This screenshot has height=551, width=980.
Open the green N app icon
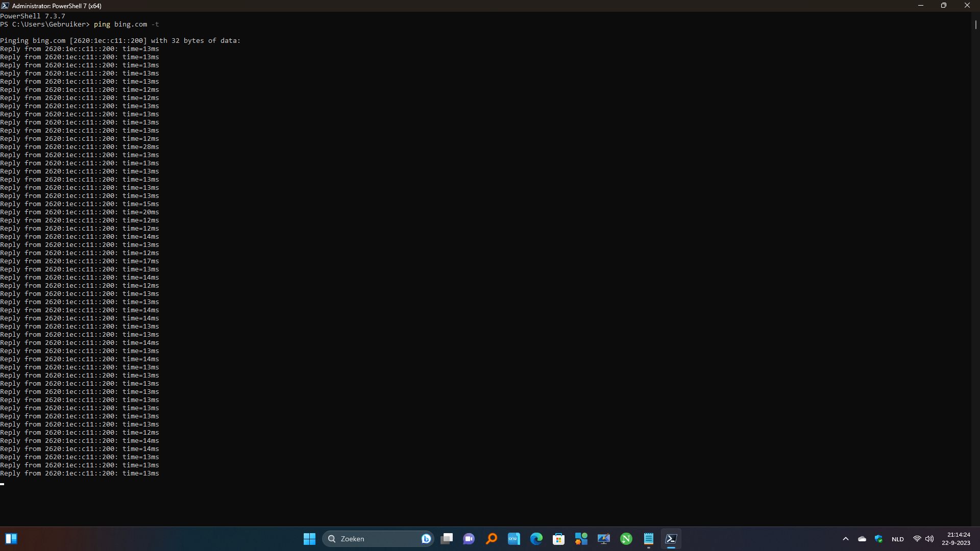tap(626, 539)
